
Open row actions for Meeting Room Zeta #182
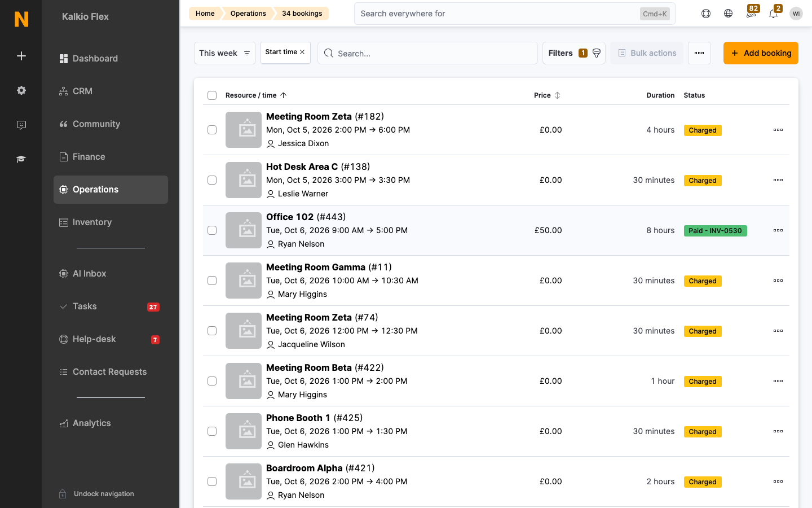778,130
